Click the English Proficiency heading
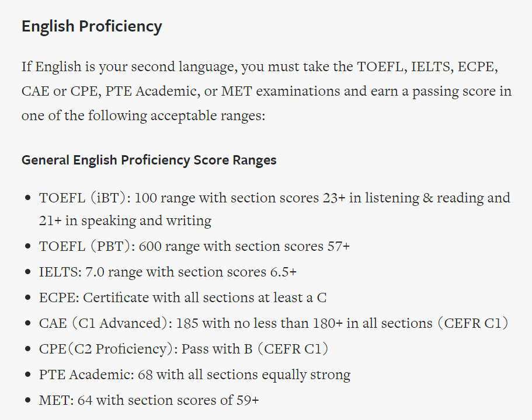Screen dimensions: 532x420 [x=92, y=26]
